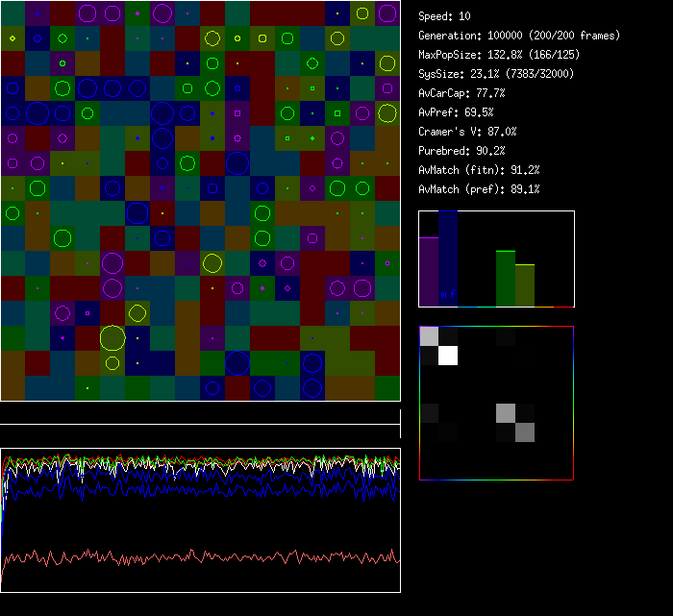Select the yellow circle in the grid's top row
Viewport: 673px width, 616px height.
(x=362, y=13)
